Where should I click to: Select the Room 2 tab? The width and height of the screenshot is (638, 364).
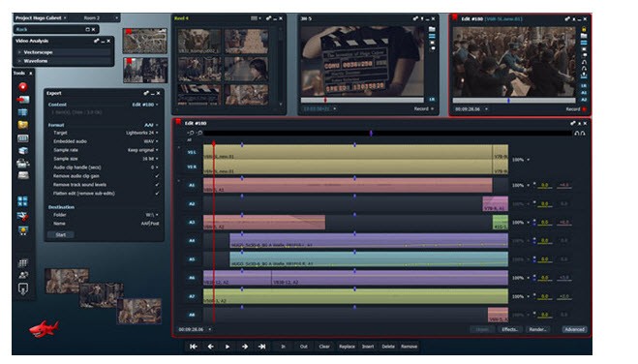92,17
